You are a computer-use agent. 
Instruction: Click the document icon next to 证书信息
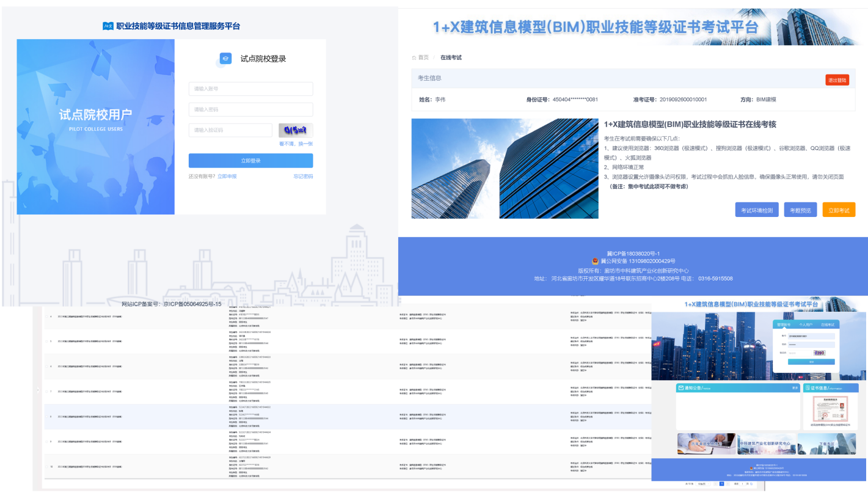[808, 388]
